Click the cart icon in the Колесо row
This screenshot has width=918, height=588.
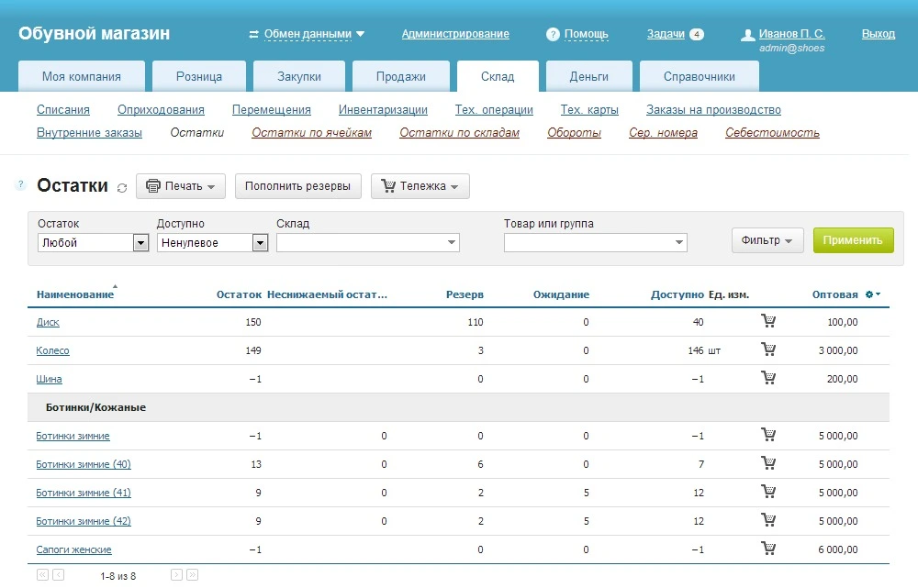[768, 350]
